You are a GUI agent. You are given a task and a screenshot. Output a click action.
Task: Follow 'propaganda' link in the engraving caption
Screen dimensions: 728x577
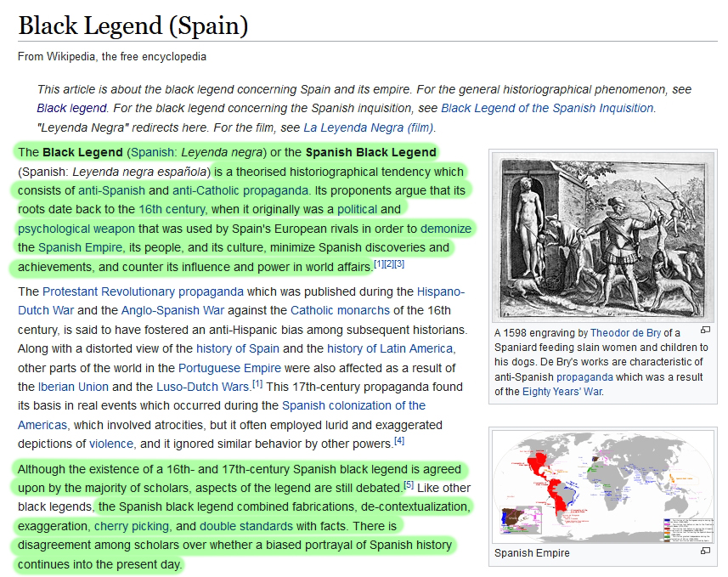584,377
